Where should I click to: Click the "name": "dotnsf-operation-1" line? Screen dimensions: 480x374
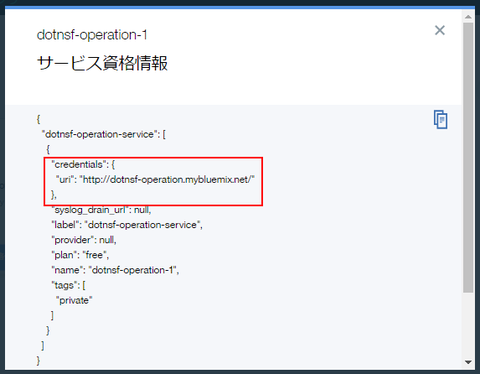pyautogui.click(x=115, y=270)
